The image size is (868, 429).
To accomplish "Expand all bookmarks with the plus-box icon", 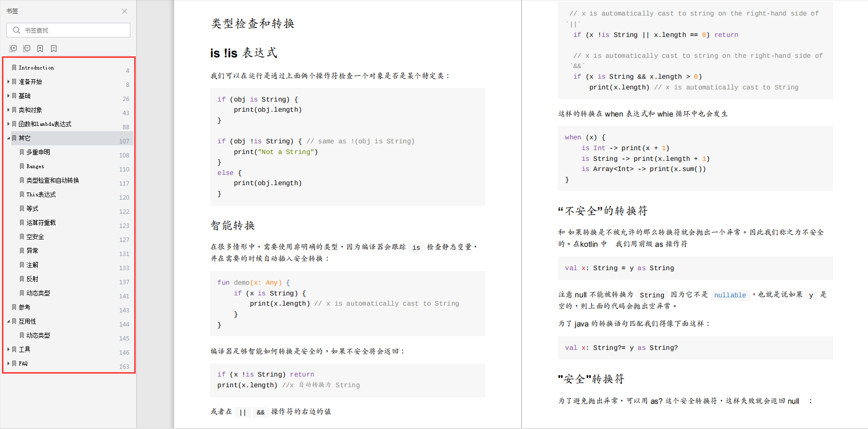I will pyautogui.click(x=13, y=49).
